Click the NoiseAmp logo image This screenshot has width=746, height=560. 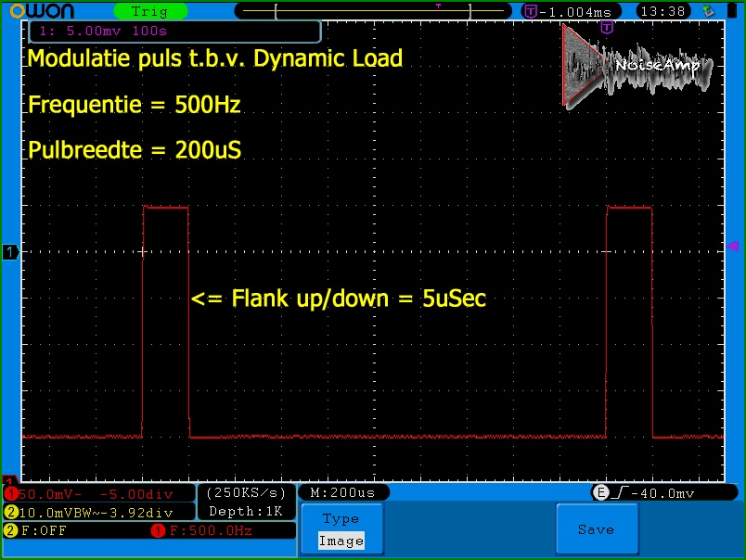637,66
